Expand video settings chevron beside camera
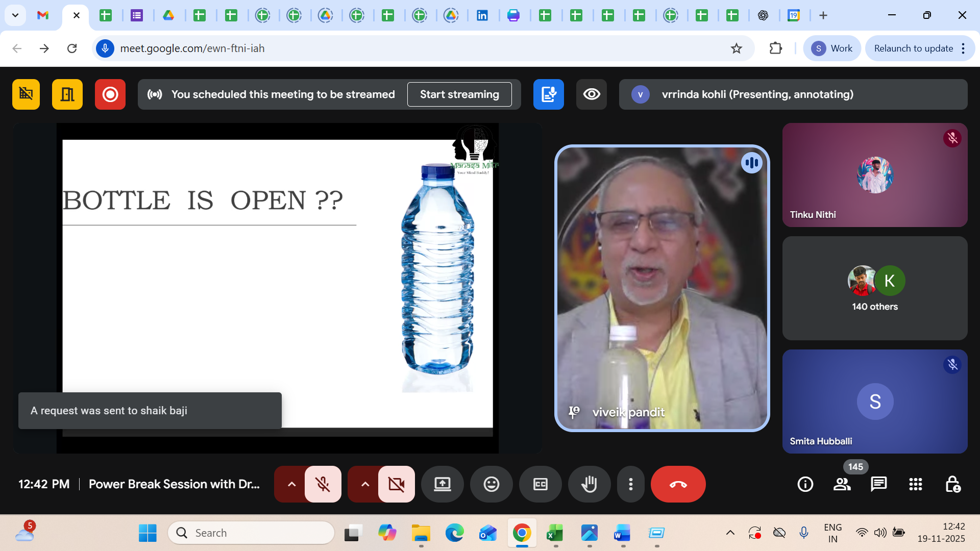This screenshot has height=551, width=980. click(365, 484)
